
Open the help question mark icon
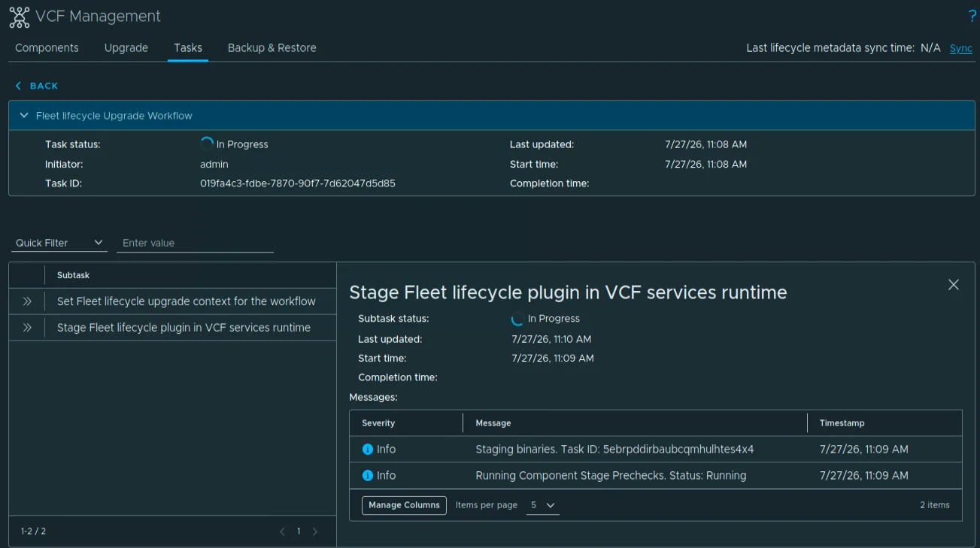tap(972, 17)
